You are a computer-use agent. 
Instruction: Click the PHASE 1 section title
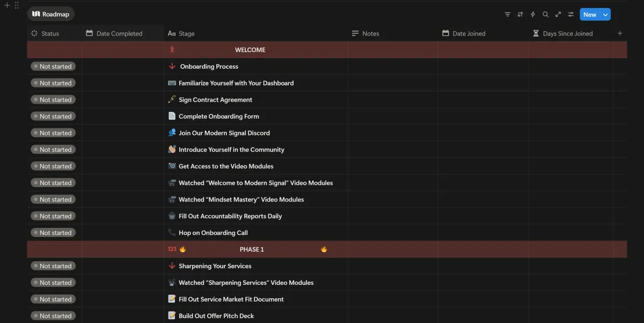click(x=252, y=249)
